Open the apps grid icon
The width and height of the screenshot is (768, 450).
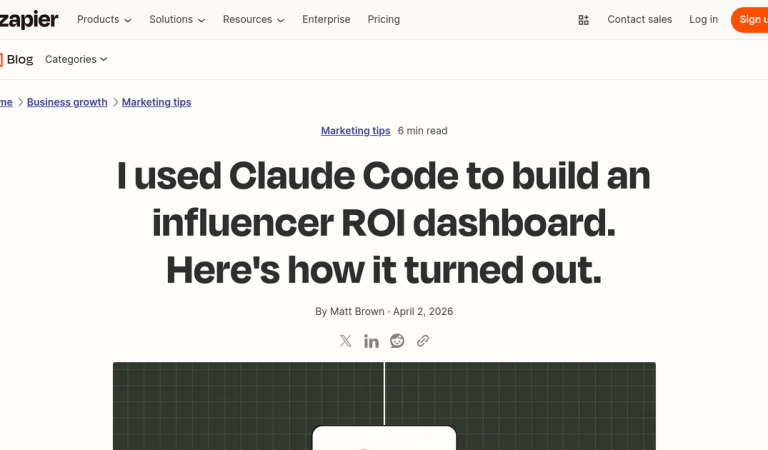pos(583,20)
